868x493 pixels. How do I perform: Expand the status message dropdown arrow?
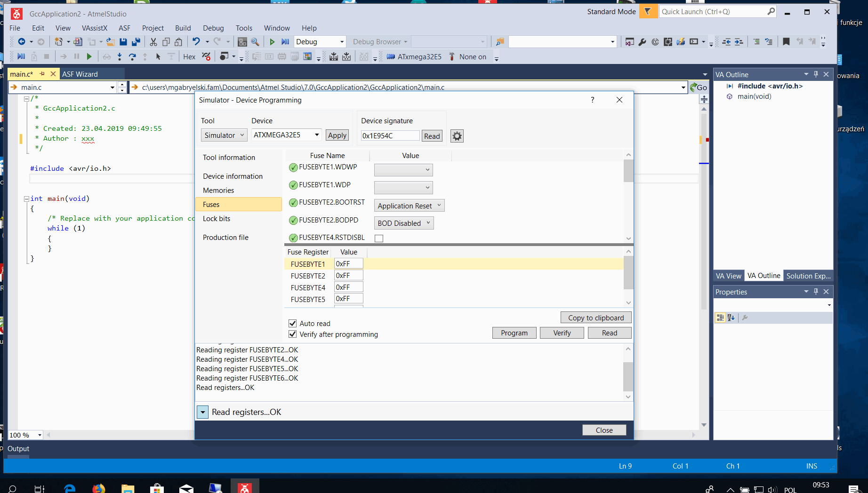[x=202, y=412]
